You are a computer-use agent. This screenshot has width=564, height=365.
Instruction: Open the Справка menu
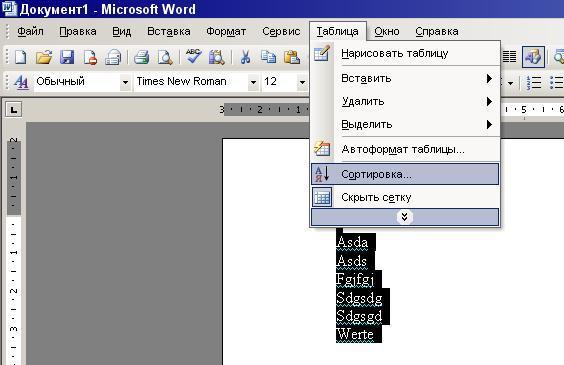pyautogui.click(x=437, y=31)
